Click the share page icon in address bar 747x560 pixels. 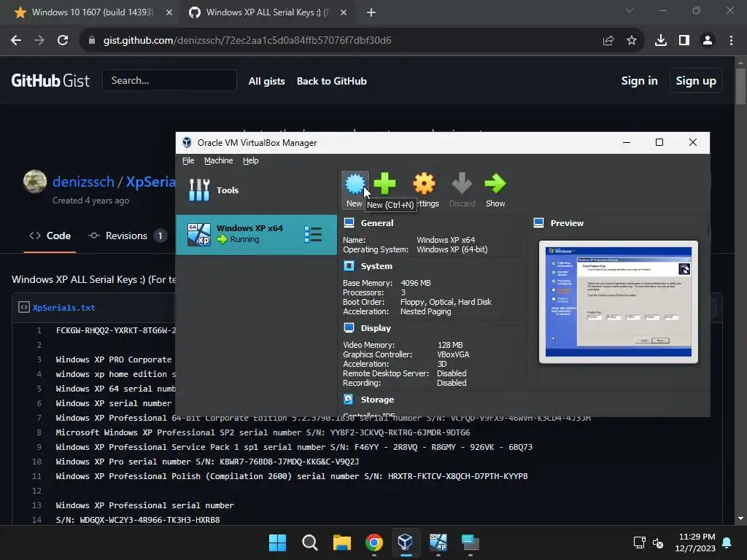(608, 41)
